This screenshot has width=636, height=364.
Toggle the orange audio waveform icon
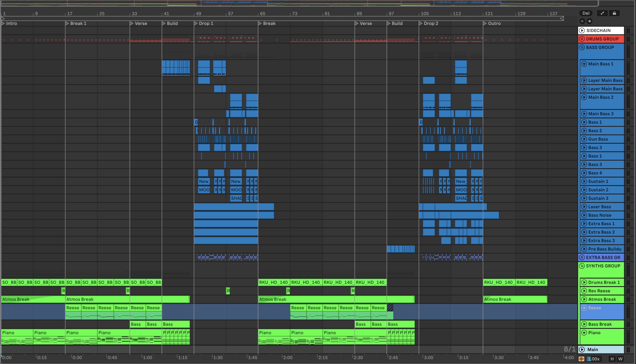point(581,359)
